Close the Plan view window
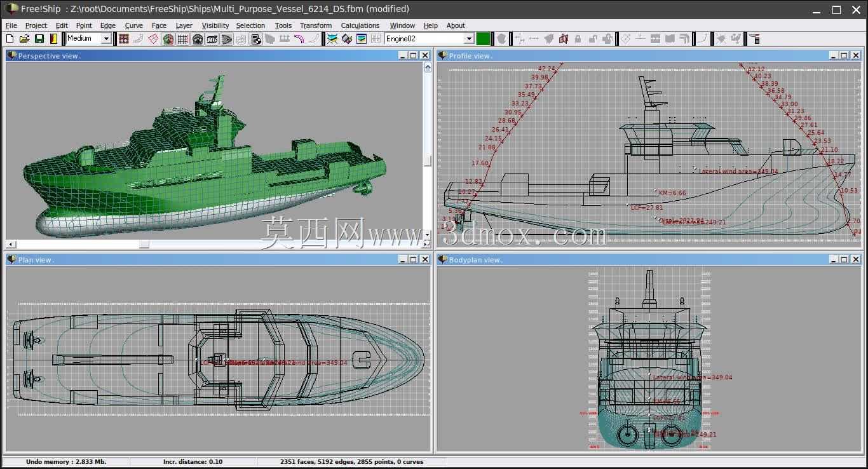Image resolution: width=868 pixels, height=469 pixels. 425,259
